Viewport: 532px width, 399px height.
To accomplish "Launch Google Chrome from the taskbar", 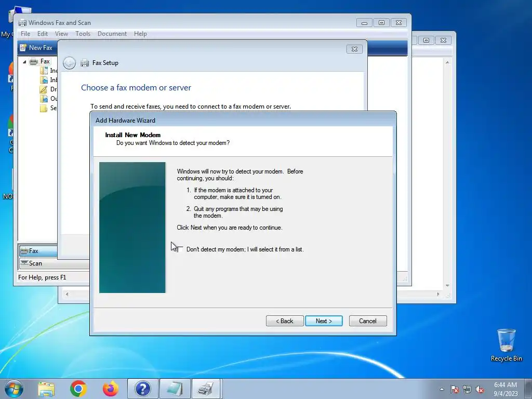I will pyautogui.click(x=78, y=389).
